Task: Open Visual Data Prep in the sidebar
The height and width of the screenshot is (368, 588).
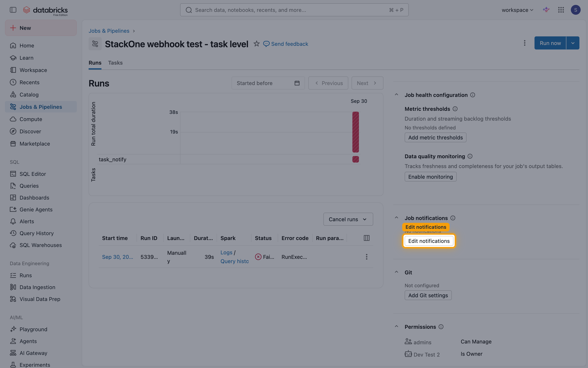Action: 41,299
